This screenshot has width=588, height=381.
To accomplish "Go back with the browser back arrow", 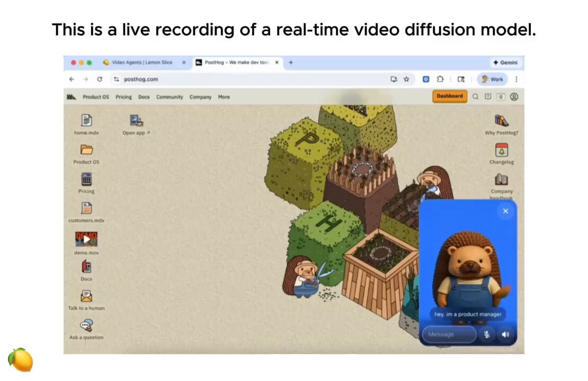I will [72, 79].
